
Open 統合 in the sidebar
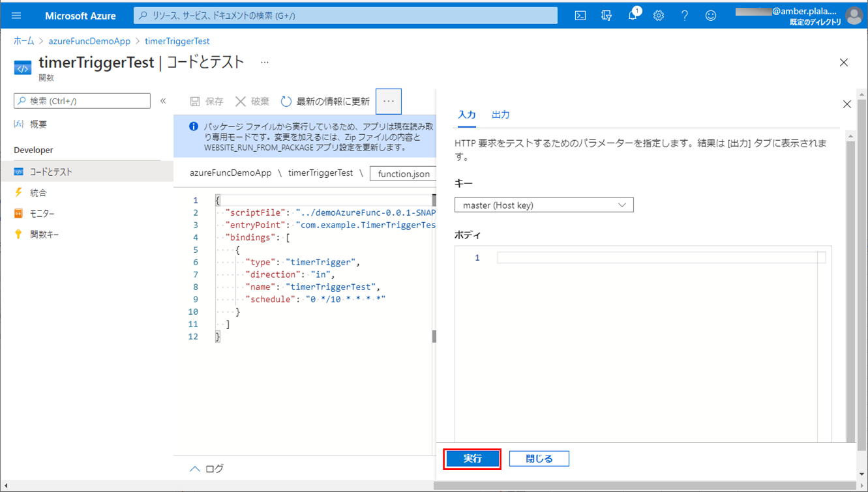(x=38, y=193)
